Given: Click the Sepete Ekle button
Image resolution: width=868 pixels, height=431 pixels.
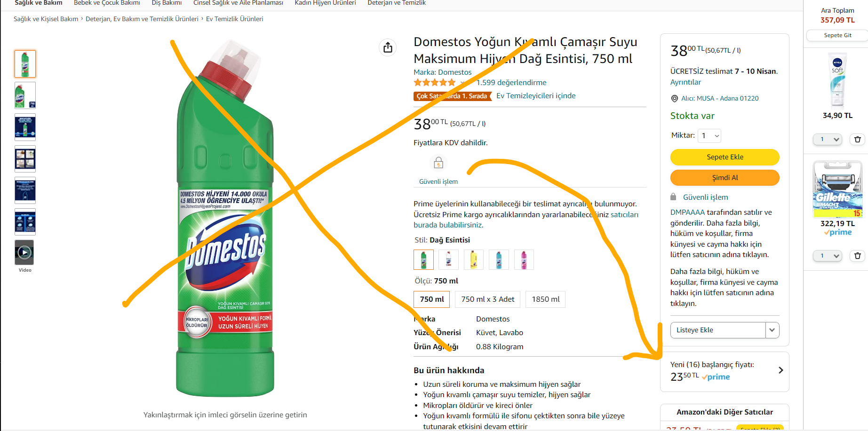Looking at the screenshot, I should point(725,157).
